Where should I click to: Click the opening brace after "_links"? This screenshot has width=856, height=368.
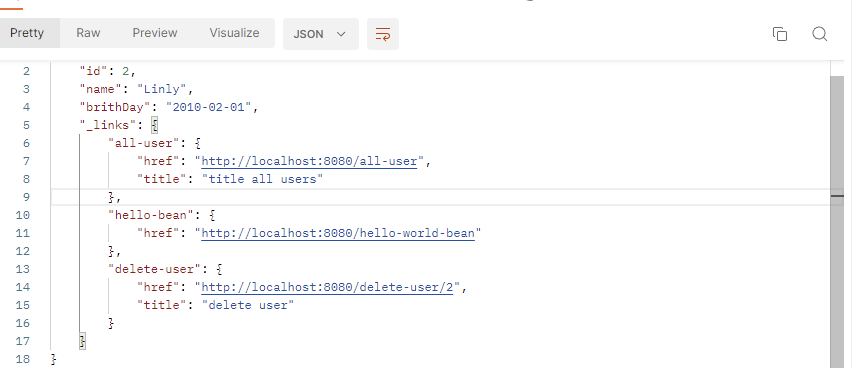(154, 125)
